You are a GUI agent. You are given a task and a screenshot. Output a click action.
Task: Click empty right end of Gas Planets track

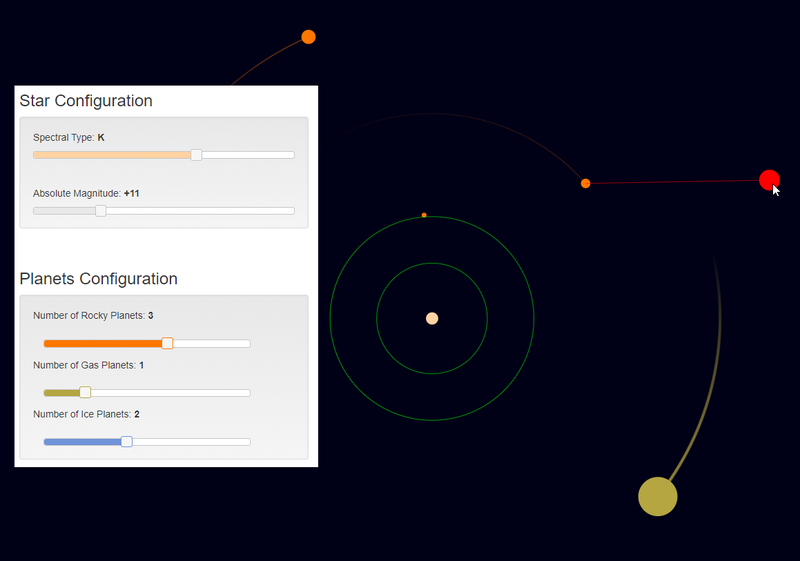pos(240,392)
